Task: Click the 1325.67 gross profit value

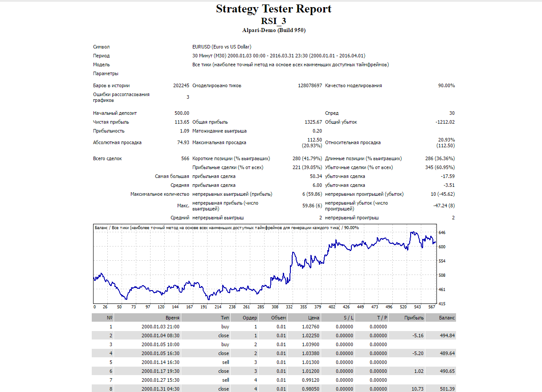Action: point(313,122)
